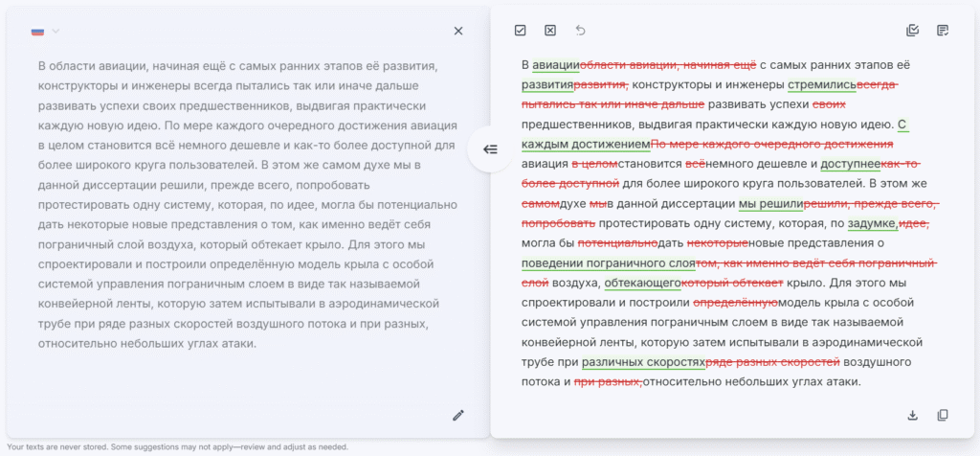Image resolution: width=980 pixels, height=456 pixels.
Task: Expand the chevron beside the language flag
Action: (x=56, y=32)
